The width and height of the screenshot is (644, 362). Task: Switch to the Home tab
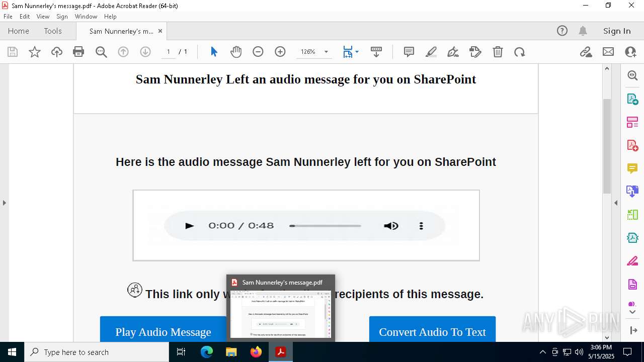coord(19,31)
